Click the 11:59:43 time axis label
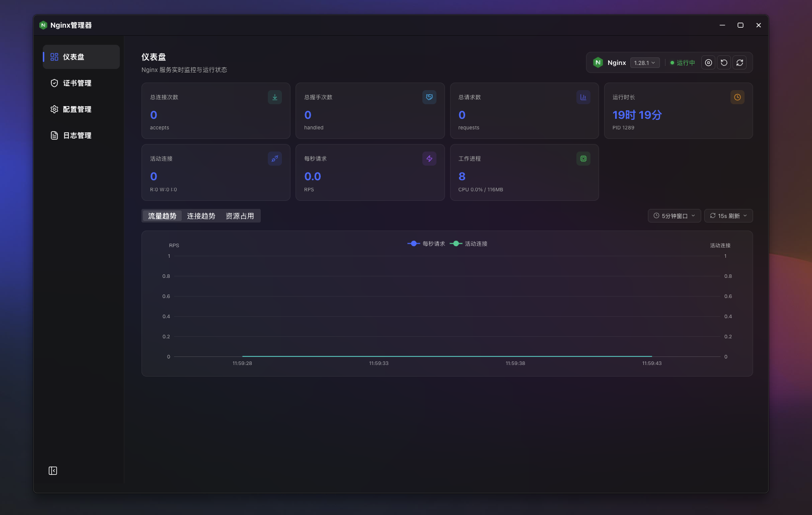This screenshot has width=812, height=515. 652,363
